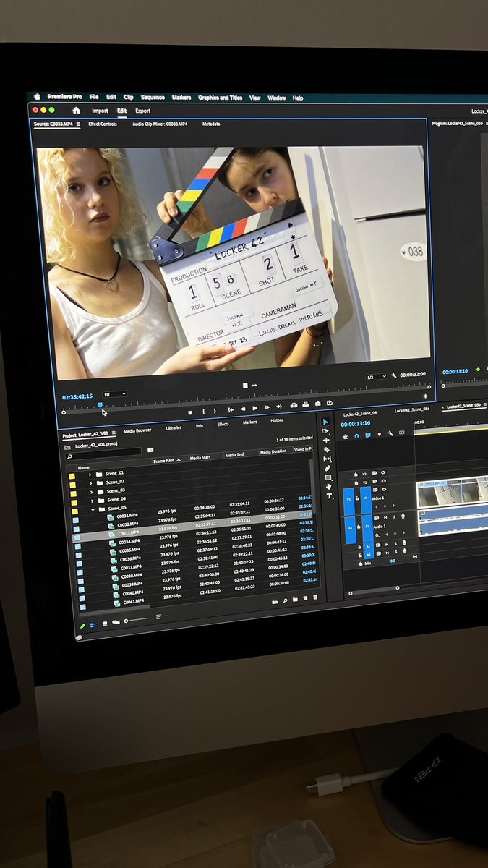Expand the Scene_04 bin

coord(93,501)
